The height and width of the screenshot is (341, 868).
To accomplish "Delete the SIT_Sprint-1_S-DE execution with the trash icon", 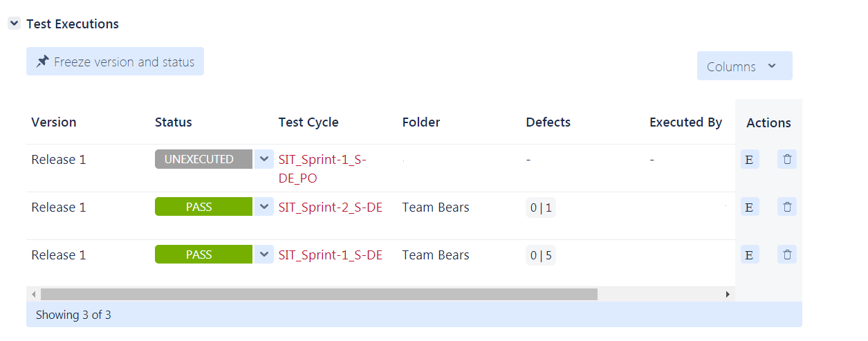I will coord(787,255).
